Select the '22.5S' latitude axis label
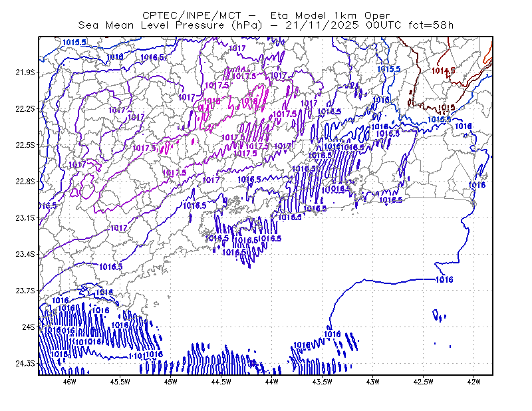The width and height of the screenshot is (532, 411). coord(25,145)
